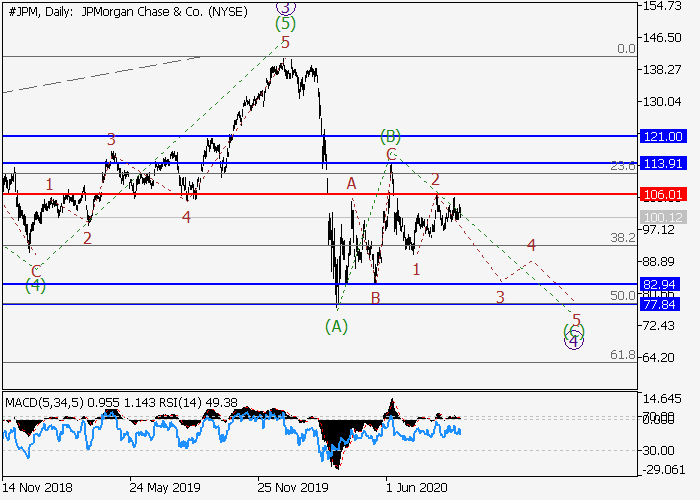Select the 113.91 blue price level label

(x=662, y=163)
